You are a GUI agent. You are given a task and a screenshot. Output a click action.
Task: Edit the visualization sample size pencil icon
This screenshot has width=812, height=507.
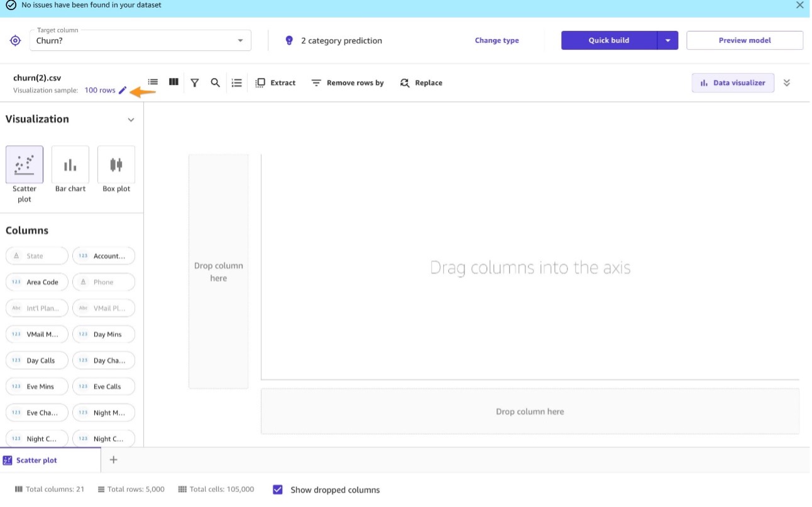123,90
